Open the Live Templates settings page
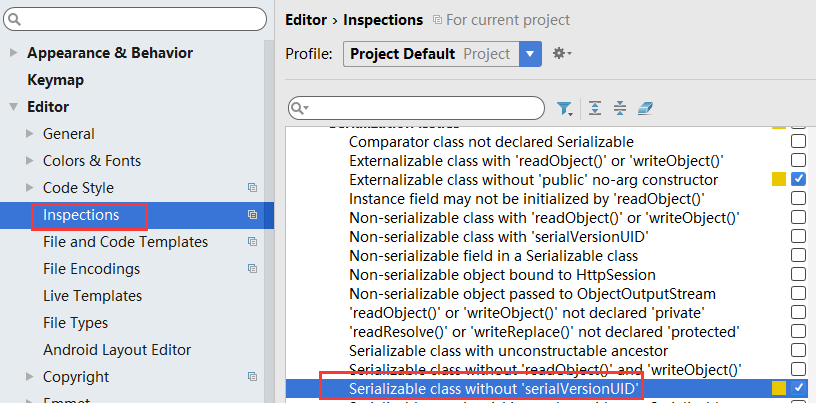The height and width of the screenshot is (403, 816). 92,296
